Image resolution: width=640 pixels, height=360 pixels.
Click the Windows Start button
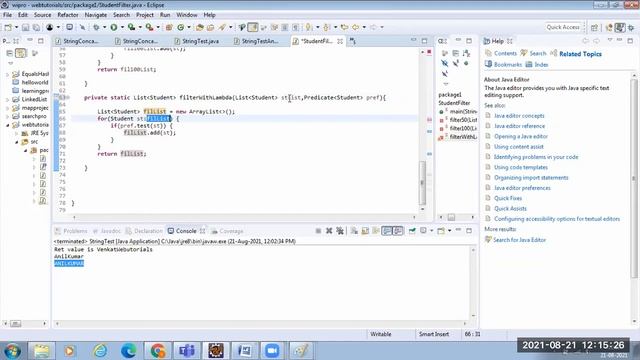(12, 351)
